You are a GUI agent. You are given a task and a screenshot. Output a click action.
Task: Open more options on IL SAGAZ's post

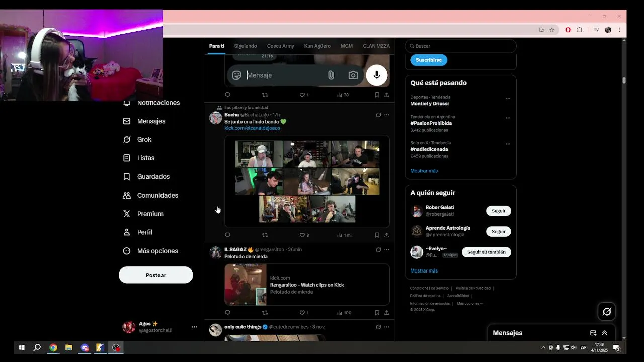click(386, 249)
